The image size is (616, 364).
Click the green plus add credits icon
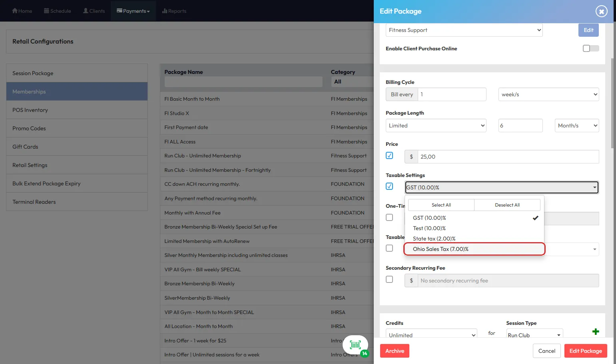[x=596, y=332]
